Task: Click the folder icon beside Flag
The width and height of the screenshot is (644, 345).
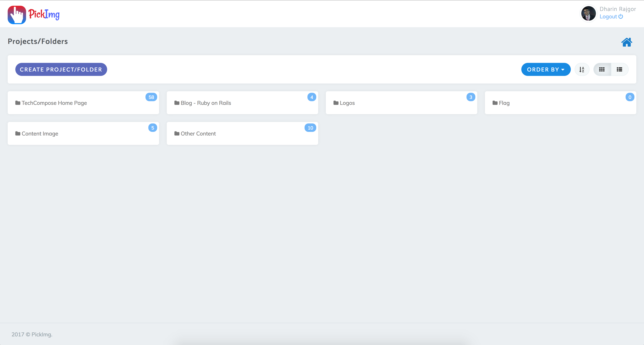Action: 495,103
